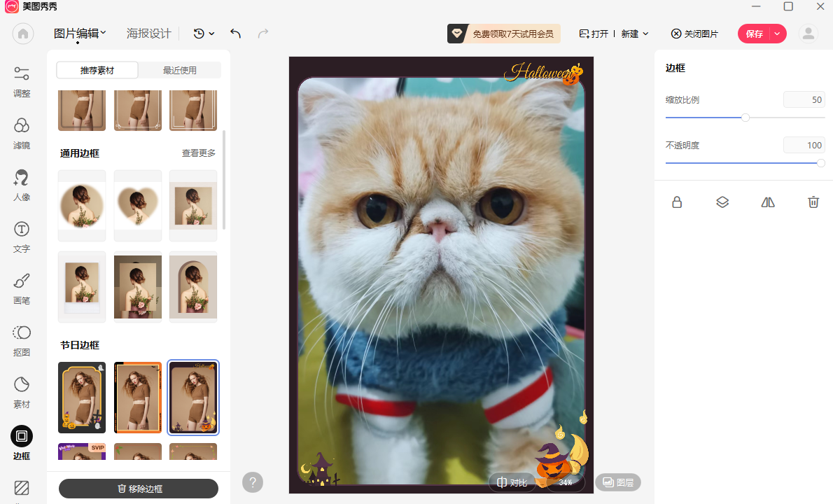The image size is (833, 504).
Task: Select the 画笔 brush tool
Action: (x=22, y=288)
